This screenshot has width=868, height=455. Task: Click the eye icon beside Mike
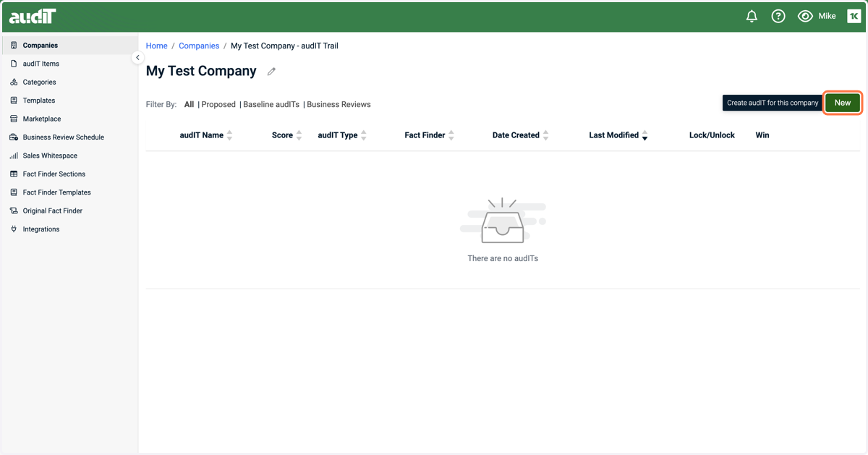pyautogui.click(x=805, y=16)
